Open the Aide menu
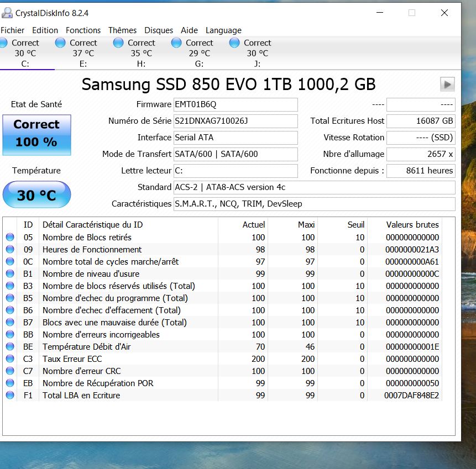 (189, 30)
